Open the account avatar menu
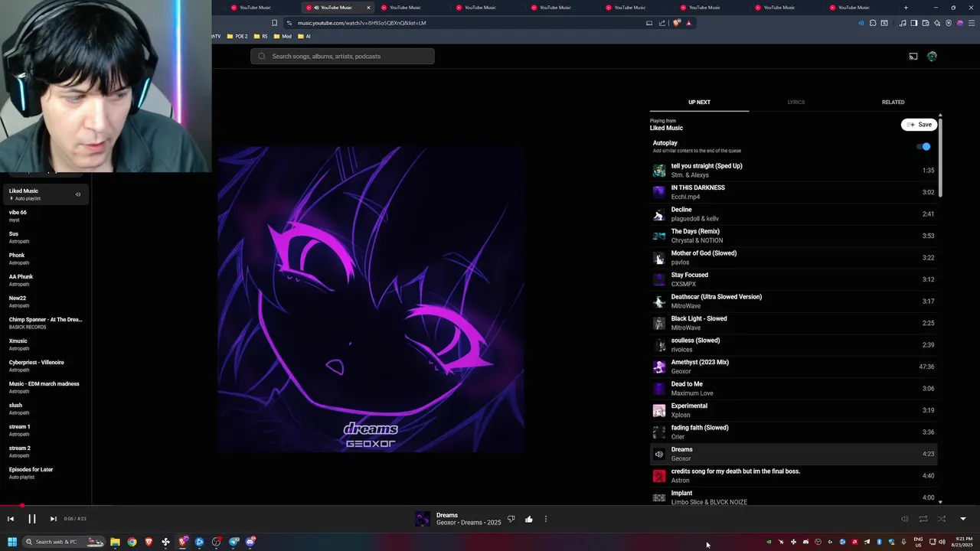The width and height of the screenshot is (980, 551). pos(932,56)
